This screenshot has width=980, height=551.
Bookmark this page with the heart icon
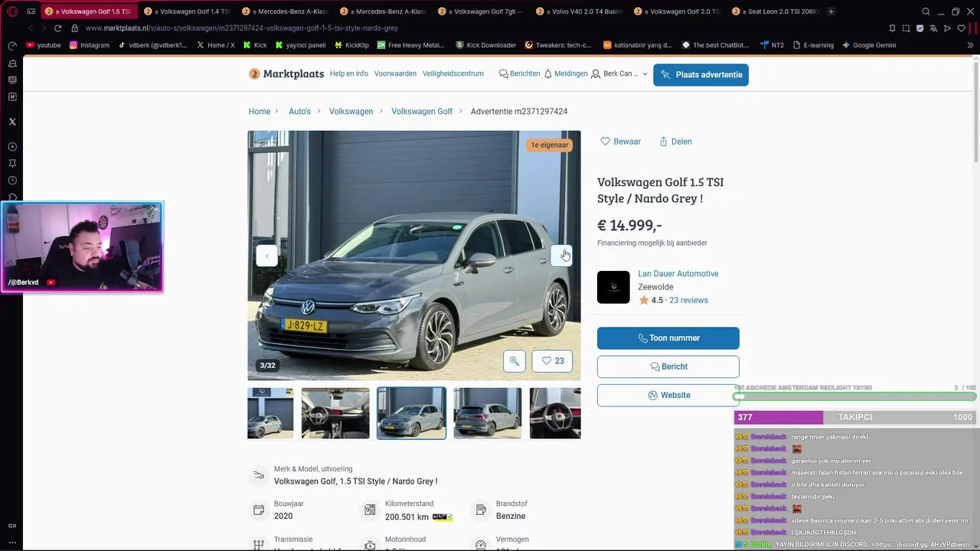[962, 28]
